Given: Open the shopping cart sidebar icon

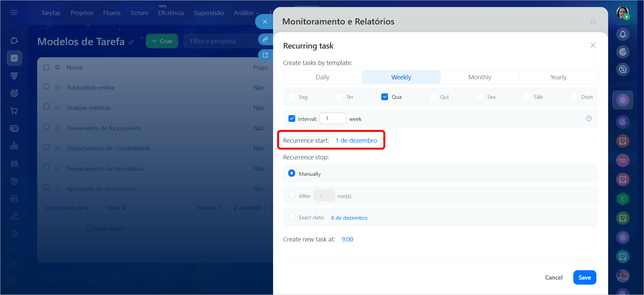Looking at the screenshot, I should (x=14, y=111).
